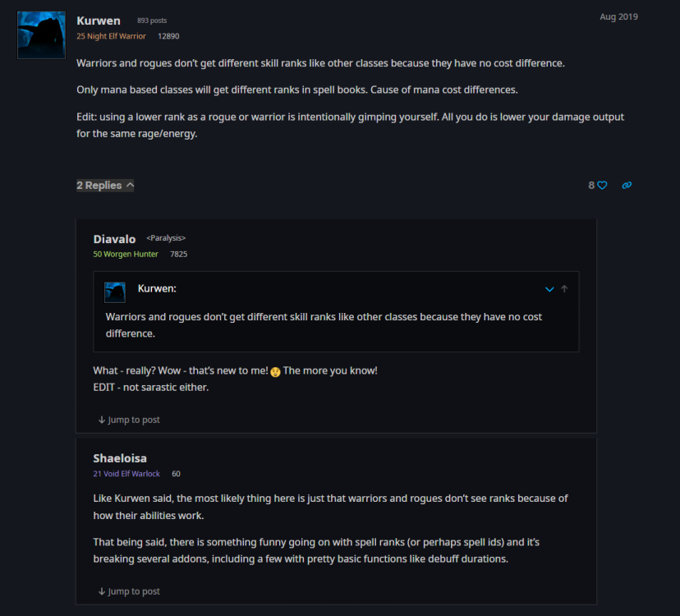Go to quoted post using up arrow
The image size is (680, 616).
pos(564,289)
